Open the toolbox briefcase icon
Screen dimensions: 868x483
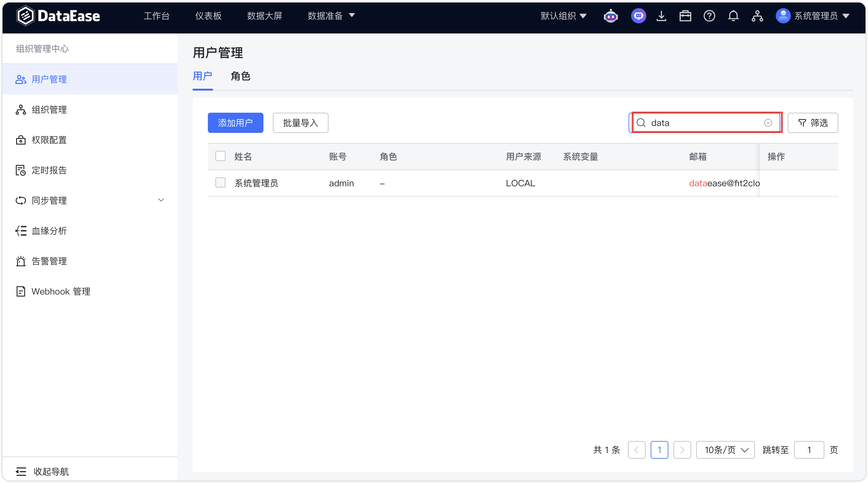pos(685,16)
